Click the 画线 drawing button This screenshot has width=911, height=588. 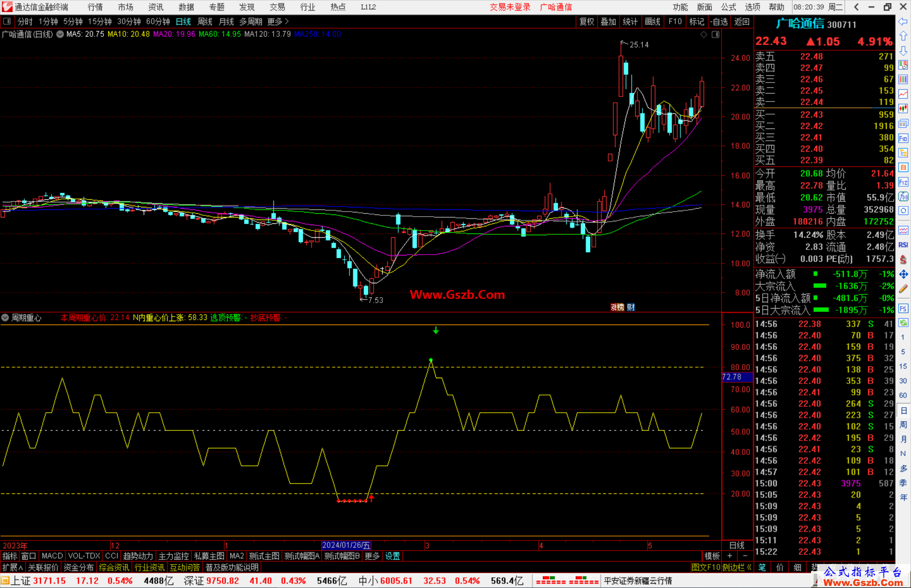pos(652,21)
